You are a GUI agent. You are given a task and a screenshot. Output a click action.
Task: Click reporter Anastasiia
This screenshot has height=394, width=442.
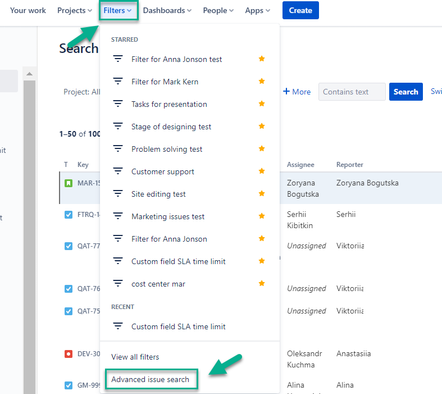[353, 353]
